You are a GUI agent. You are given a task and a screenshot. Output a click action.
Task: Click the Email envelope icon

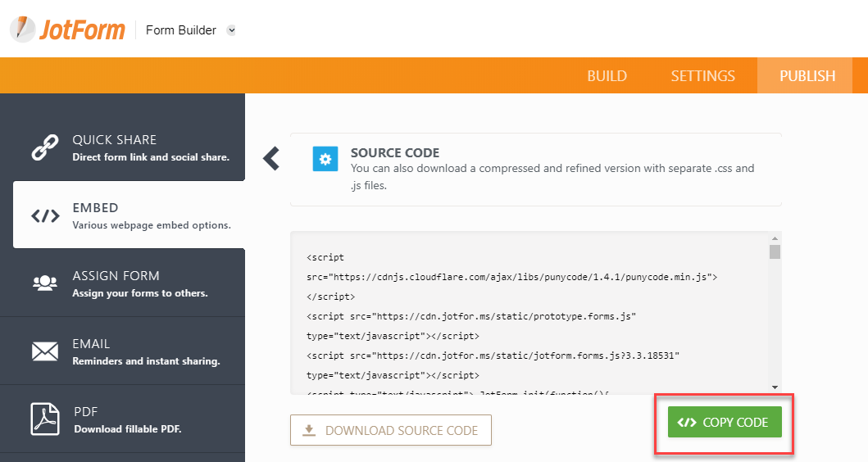[x=45, y=351]
